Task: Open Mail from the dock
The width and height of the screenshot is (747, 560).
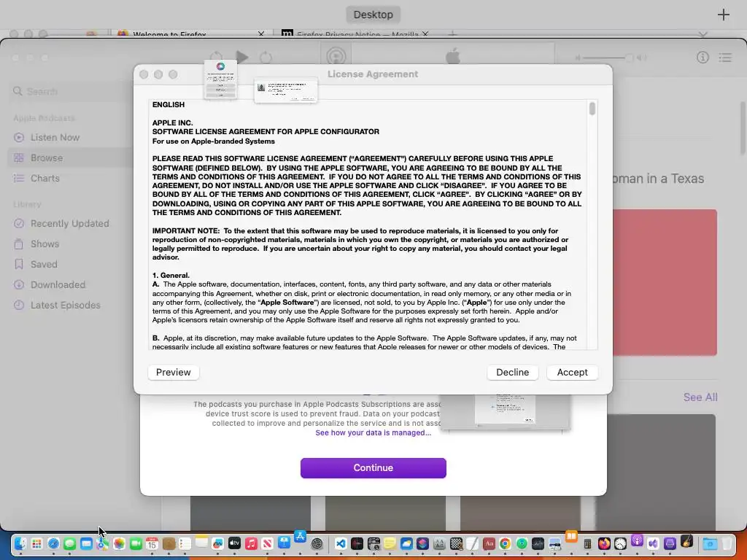Action: (86, 543)
